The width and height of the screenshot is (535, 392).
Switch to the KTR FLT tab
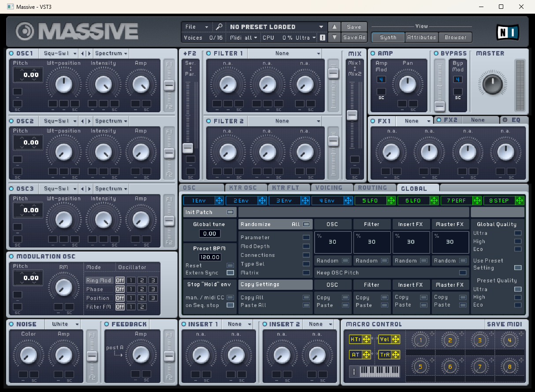point(289,188)
